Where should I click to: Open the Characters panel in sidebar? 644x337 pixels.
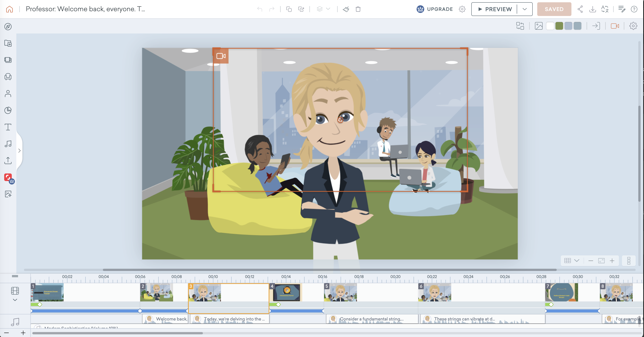click(x=8, y=94)
